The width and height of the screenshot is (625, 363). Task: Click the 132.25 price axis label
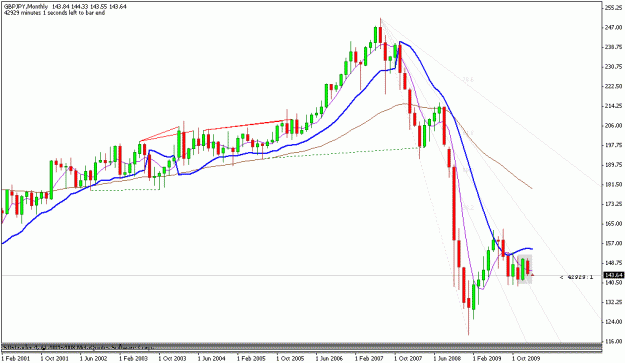[614, 302]
